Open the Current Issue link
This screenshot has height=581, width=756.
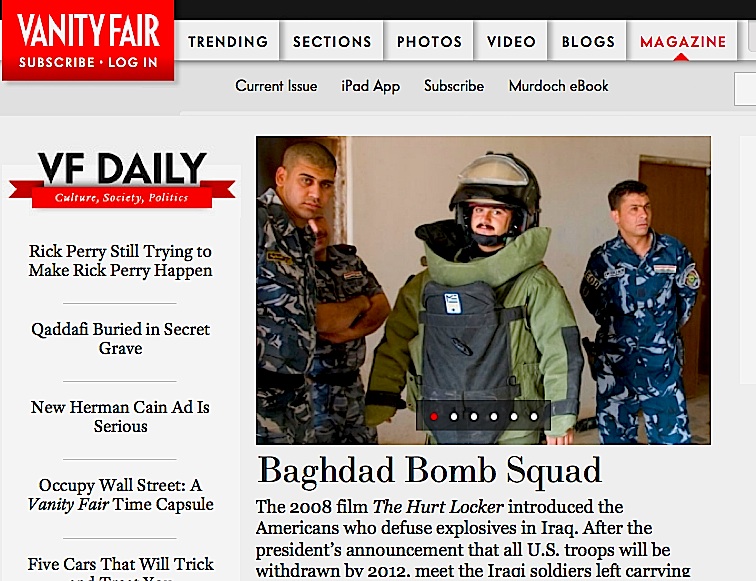(x=276, y=86)
